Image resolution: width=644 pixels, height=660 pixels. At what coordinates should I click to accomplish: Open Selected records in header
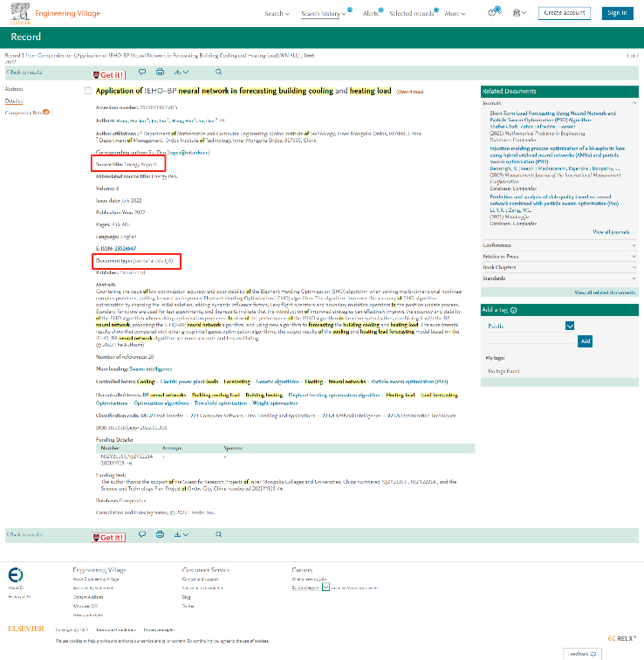coord(411,13)
